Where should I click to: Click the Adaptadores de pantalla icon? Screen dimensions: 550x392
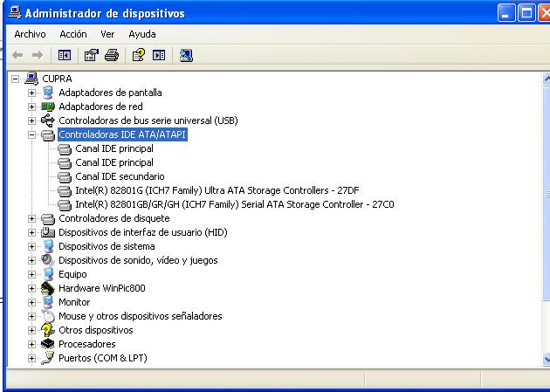click(x=48, y=93)
